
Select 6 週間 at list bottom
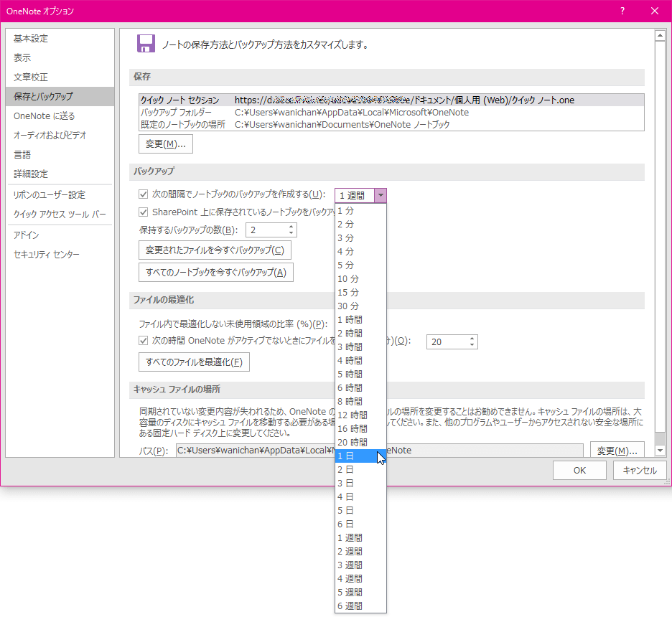360,606
